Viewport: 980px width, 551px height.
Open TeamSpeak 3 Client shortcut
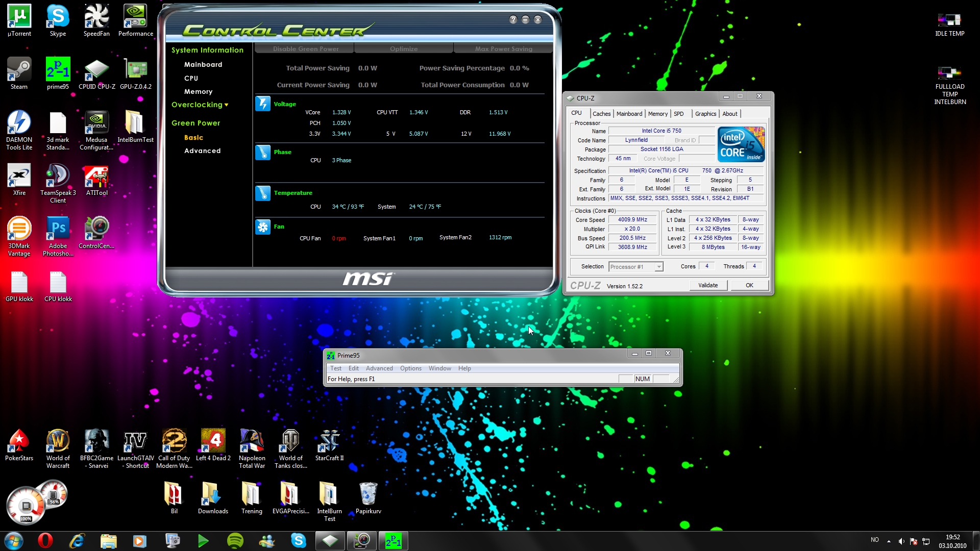click(58, 183)
